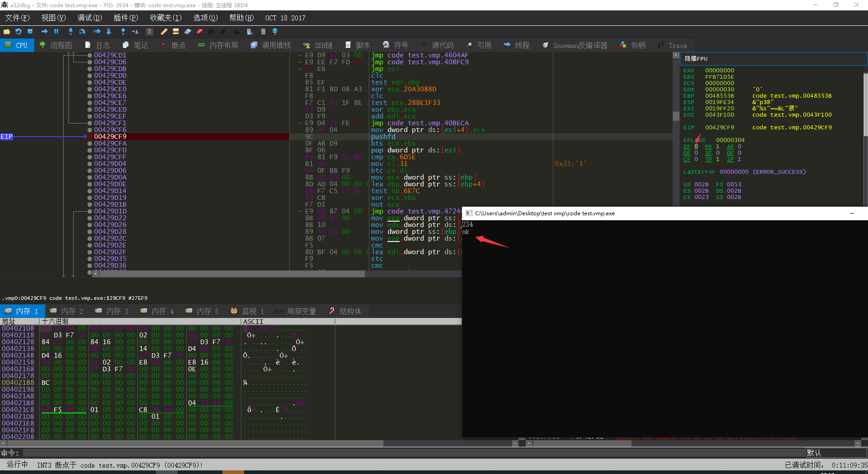Screen dimensions: 868x474
Task: Switch to the 内存布局 (Memory Map) tab
Action: coord(218,45)
